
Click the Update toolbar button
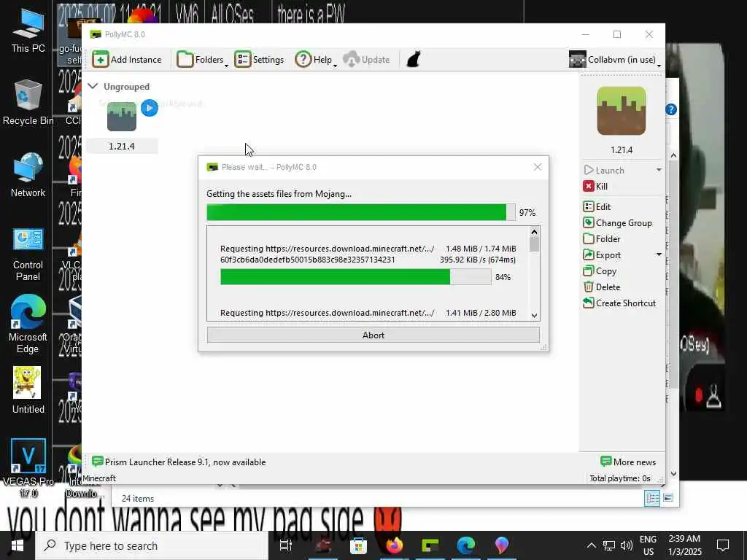366,60
